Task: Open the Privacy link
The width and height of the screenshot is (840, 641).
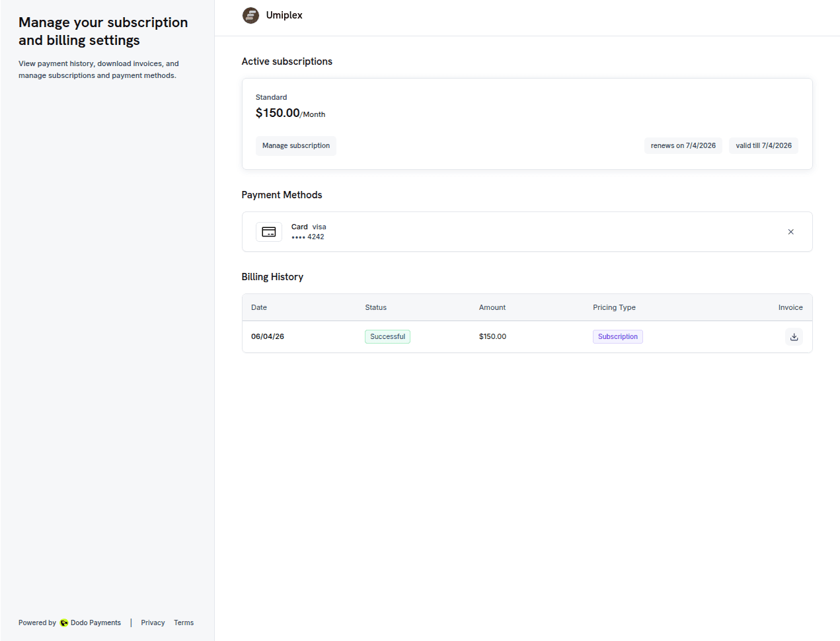Action: point(153,622)
